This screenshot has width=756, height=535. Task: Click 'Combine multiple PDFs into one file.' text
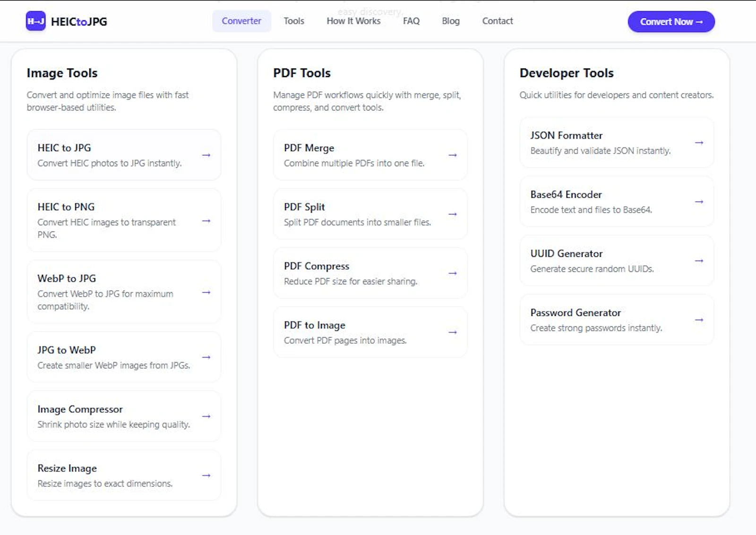(354, 163)
